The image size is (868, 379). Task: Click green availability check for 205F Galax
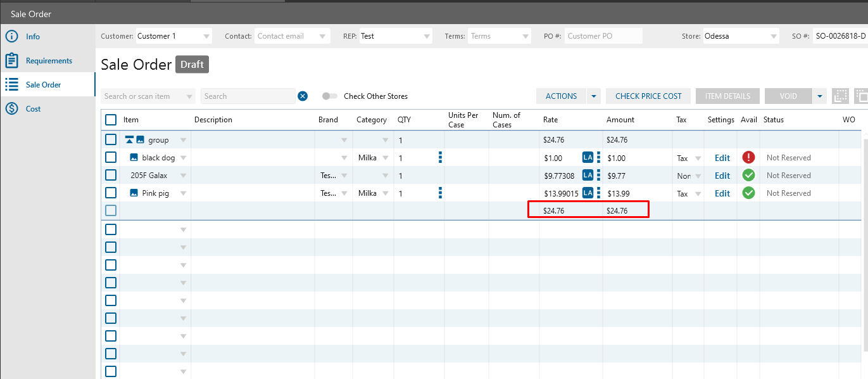click(x=748, y=176)
